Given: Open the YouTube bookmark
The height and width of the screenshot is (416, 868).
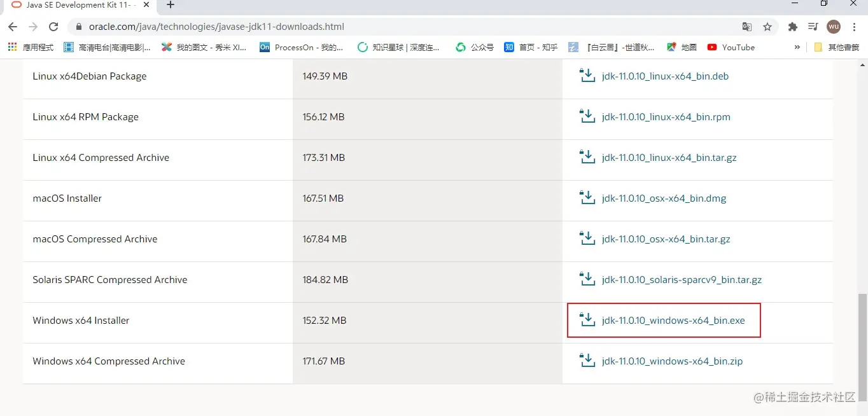Looking at the screenshot, I should click(x=731, y=47).
